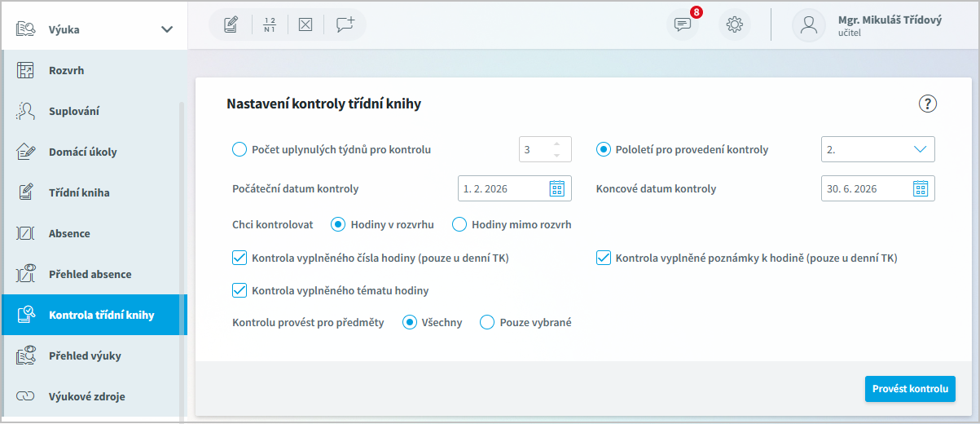The image size is (980, 424).
Task: Select Pololetí pro provedení kontroly radio
Action: click(604, 149)
